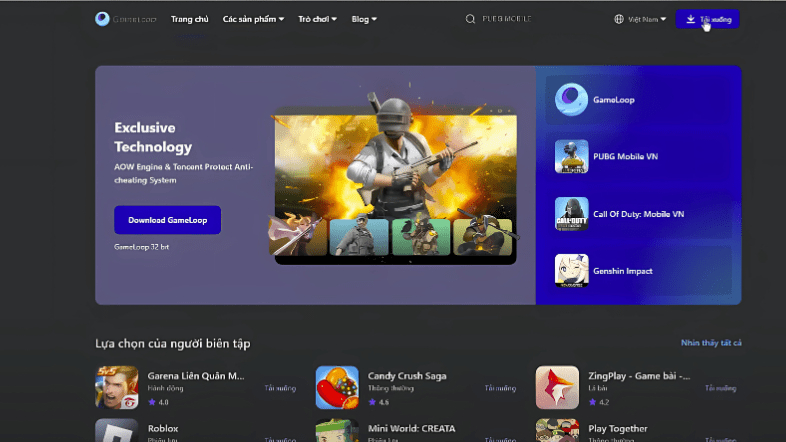Viewport: 786px width, 442px height.
Task: Click the star rating 4.2 of ZingPlay
Action: pos(599,402)
